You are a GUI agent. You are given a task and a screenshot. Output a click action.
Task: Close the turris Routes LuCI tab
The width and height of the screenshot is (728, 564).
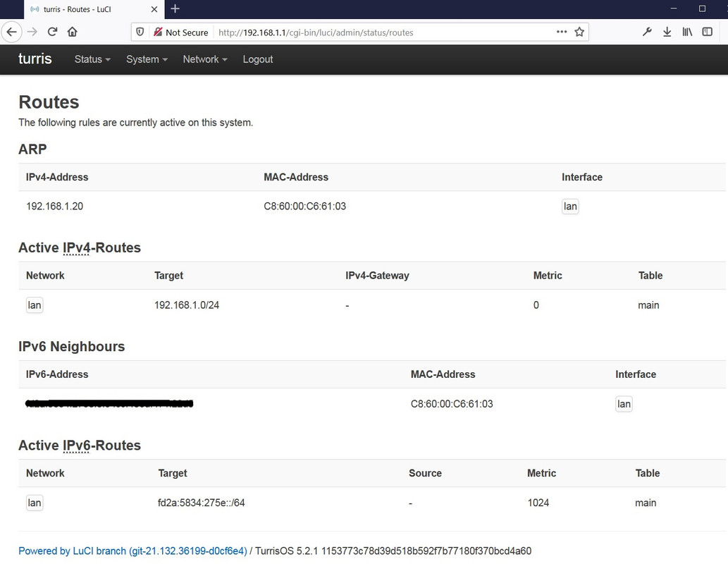tap(154, 9)
